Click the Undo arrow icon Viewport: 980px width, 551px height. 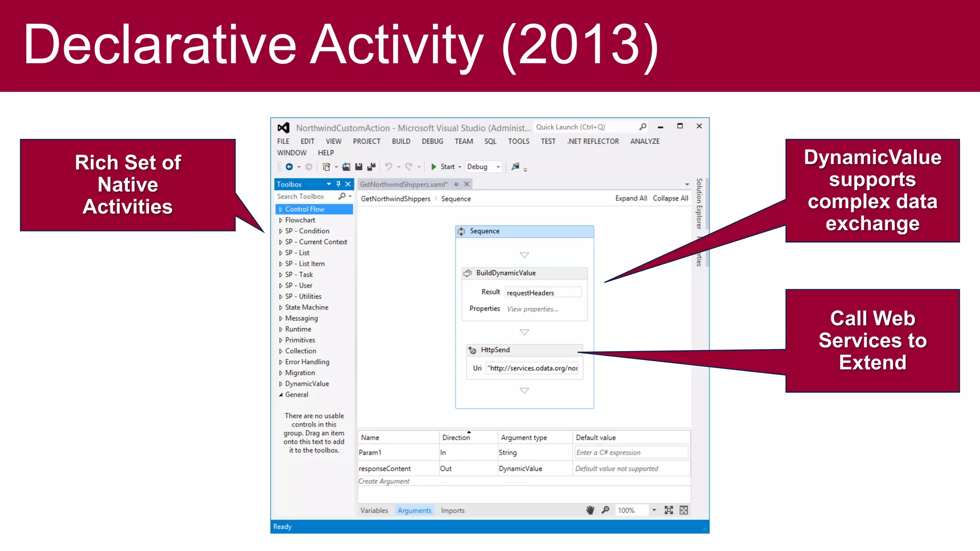coord(389,166)
